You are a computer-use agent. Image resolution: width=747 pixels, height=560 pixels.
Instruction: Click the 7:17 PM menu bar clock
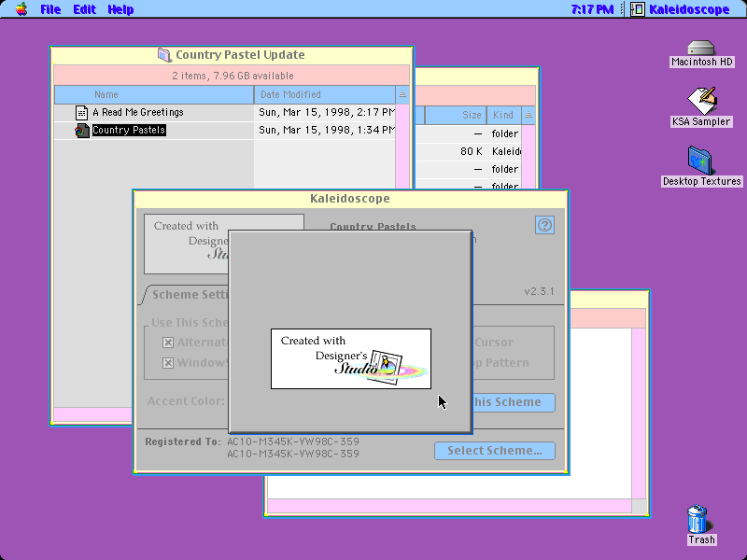pyautogui.click(x=592, y=9)
